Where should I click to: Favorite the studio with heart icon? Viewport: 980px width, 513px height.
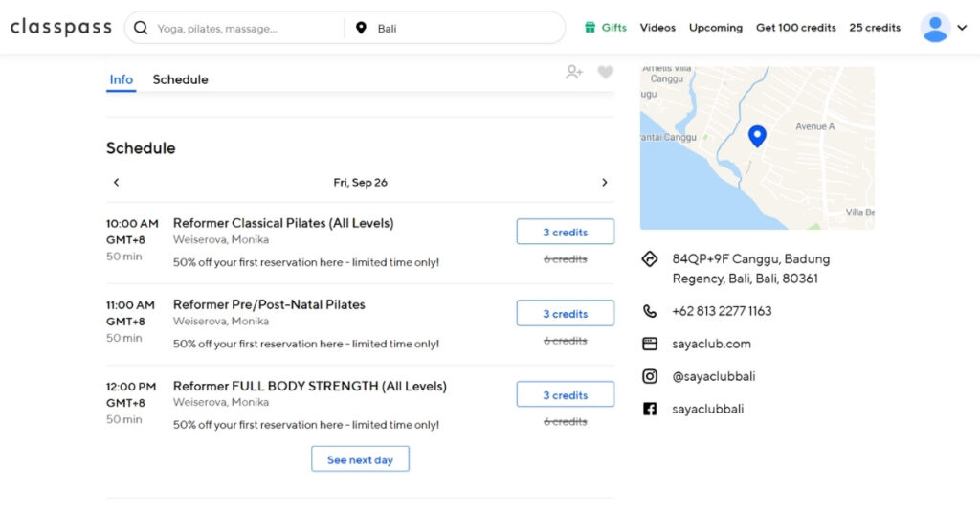(x=605, y=72)
